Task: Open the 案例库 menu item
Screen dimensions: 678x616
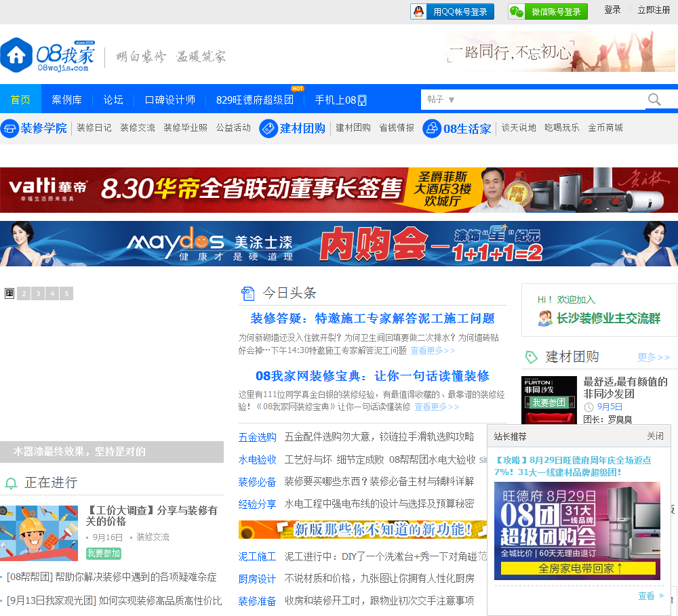Action: (66, 100)
